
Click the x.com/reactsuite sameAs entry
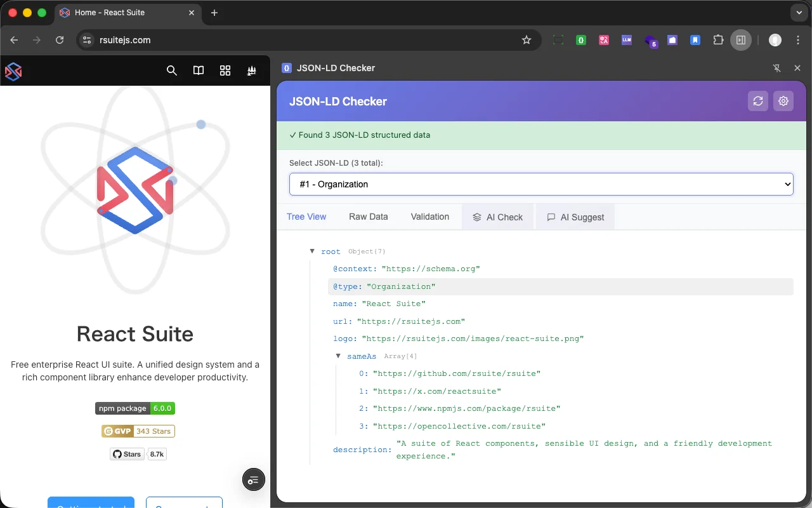[x=437, y=391]
